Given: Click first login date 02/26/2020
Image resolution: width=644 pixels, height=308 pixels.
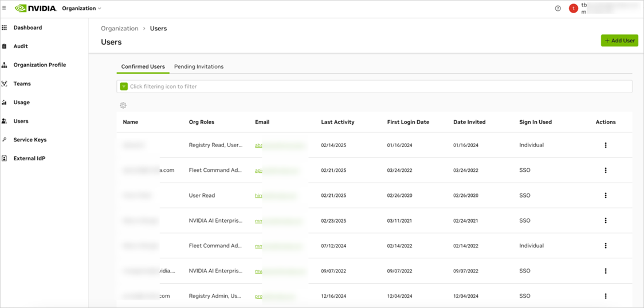Looking at the screenshot, I should (399, 196).
